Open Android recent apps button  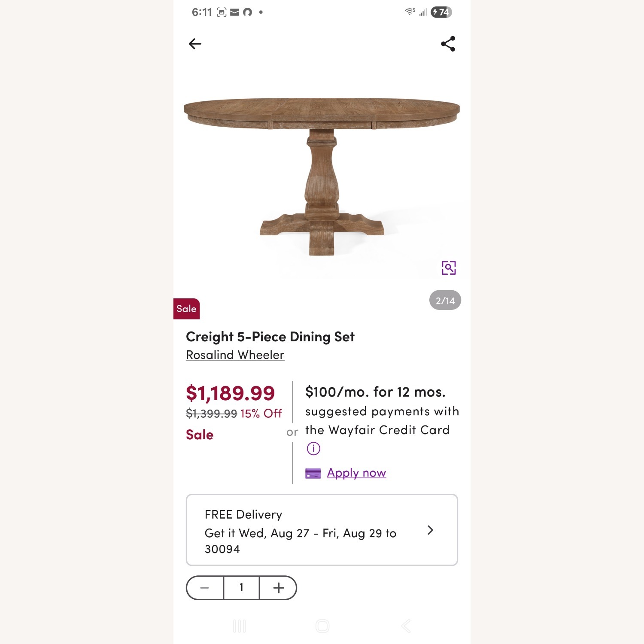(x=239, y=626)
